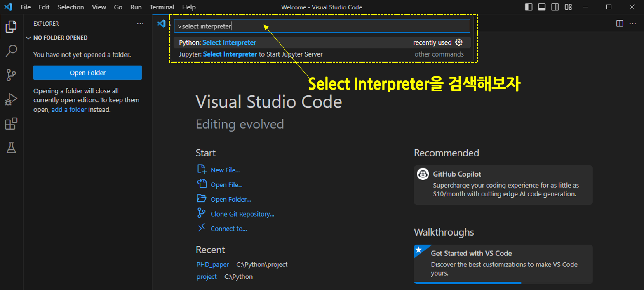This screenshot has width=644, height=290.
Task: Click star badge on Get Started card
Action: point(419,250)
